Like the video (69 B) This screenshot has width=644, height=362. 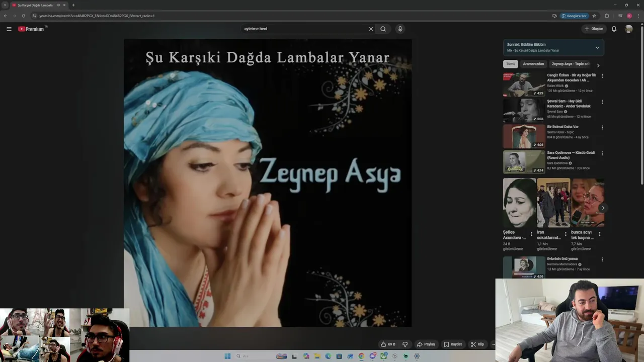click(388, 344)
